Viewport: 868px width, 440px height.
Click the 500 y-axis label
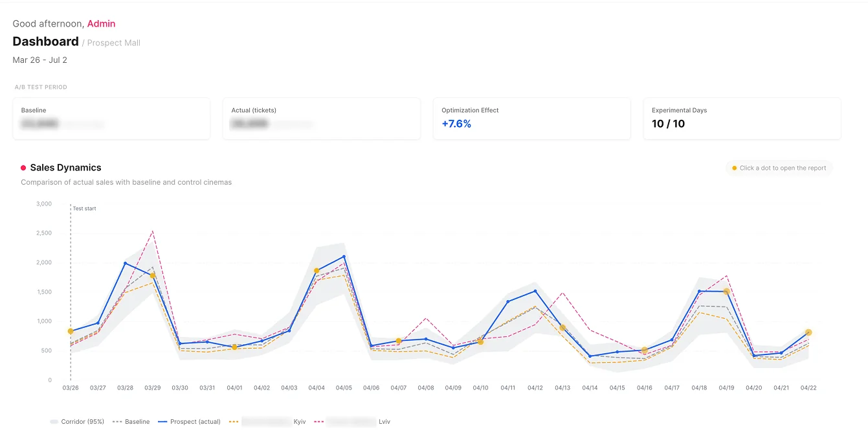point(46,351)
